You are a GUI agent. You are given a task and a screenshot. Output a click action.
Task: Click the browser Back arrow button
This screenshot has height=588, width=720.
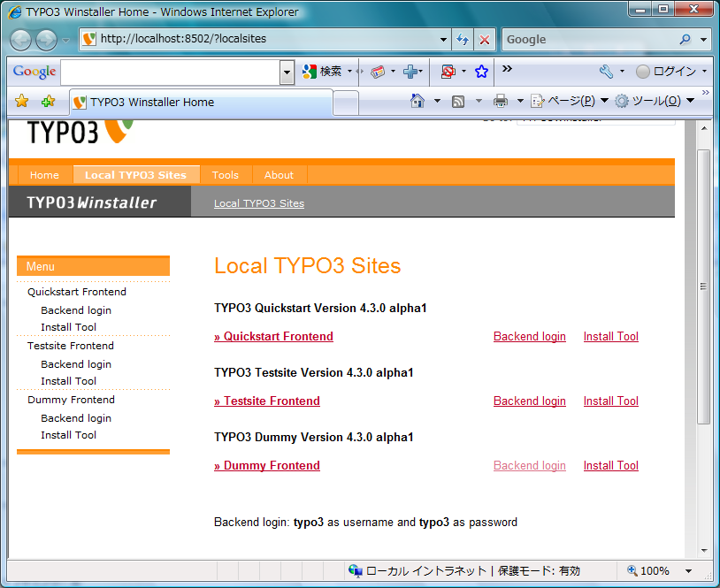click(x=22, y=40)
